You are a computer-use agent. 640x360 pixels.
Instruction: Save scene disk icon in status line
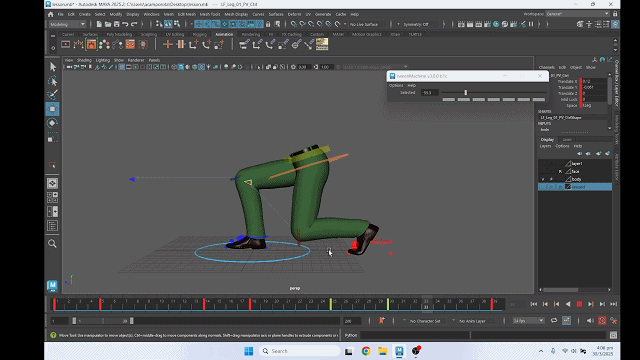[116, 24]
